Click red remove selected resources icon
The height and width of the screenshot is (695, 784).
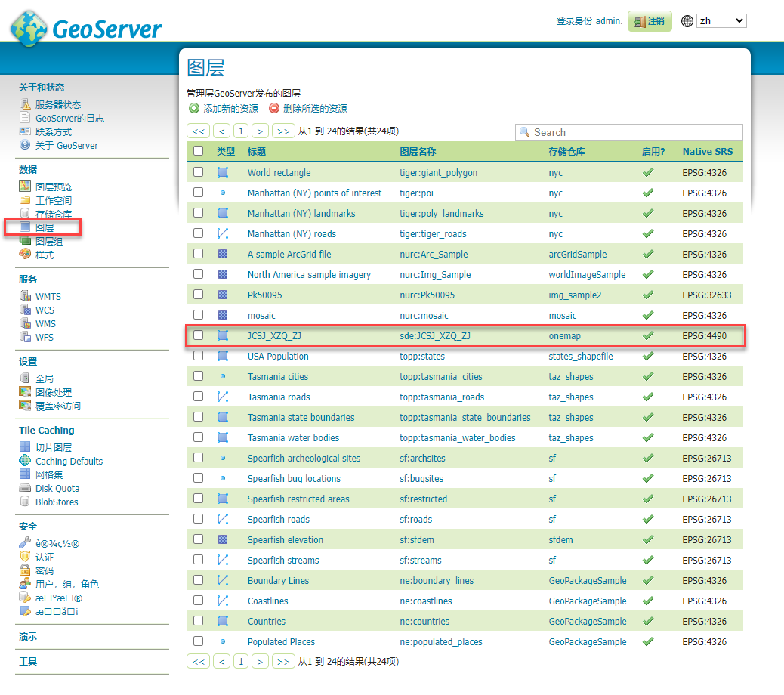[x=274, y=109]
